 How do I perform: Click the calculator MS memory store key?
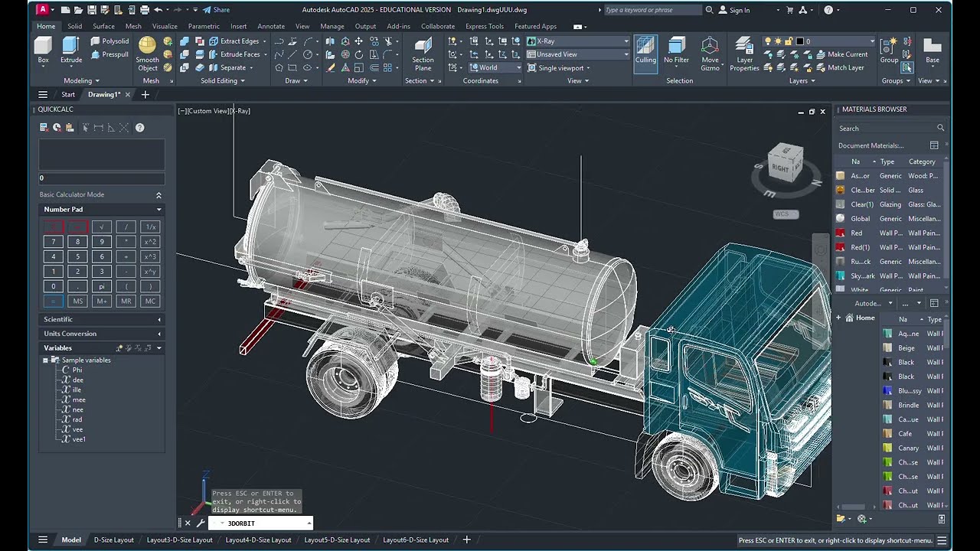77,302
